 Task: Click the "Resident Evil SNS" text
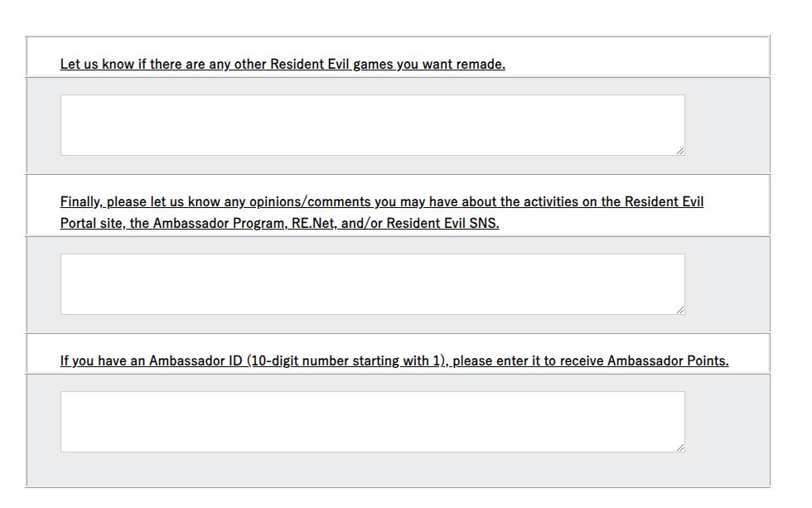click(x=442, y=224)
